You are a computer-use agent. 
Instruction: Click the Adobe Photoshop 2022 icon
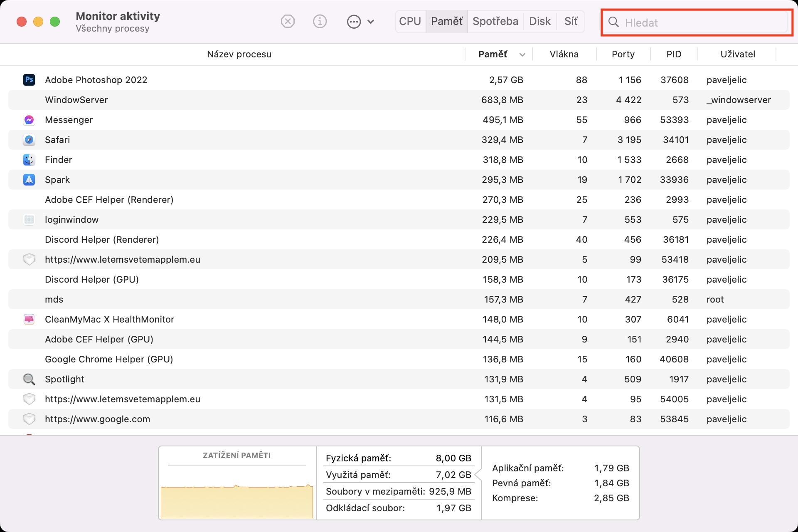click(29, 80)
